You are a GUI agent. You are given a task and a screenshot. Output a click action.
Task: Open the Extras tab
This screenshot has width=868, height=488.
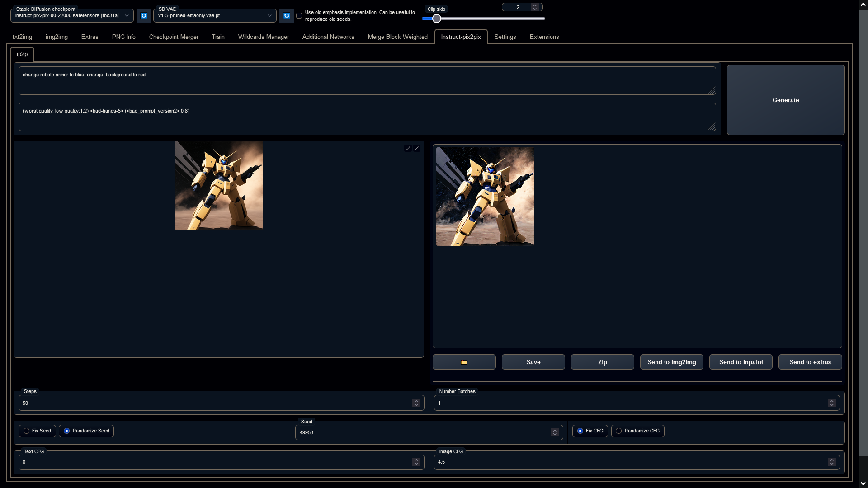(90, 37)
